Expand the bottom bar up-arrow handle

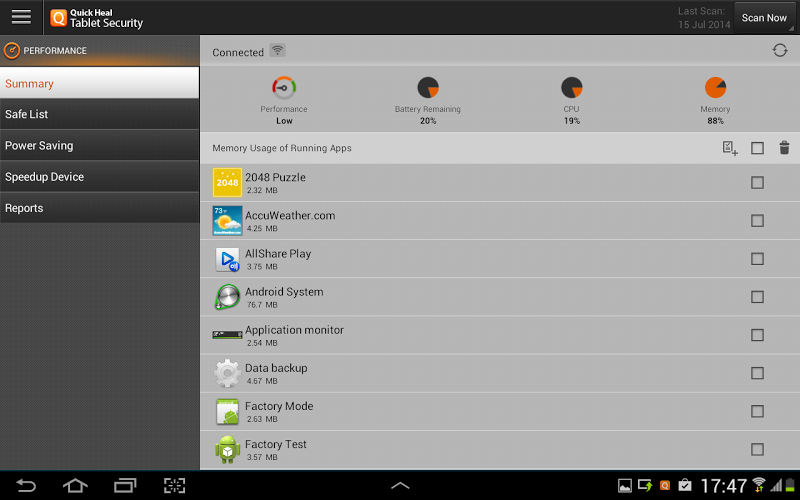point(400,485)
